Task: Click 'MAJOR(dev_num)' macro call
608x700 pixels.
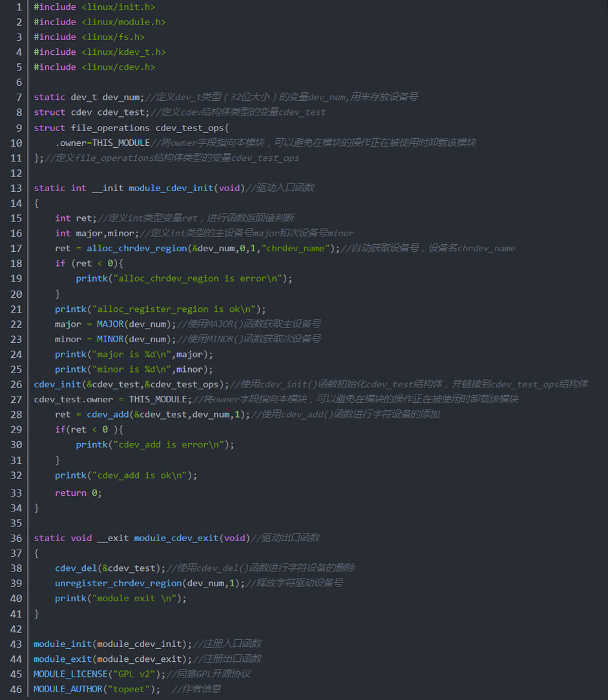Action: point(134,325)
